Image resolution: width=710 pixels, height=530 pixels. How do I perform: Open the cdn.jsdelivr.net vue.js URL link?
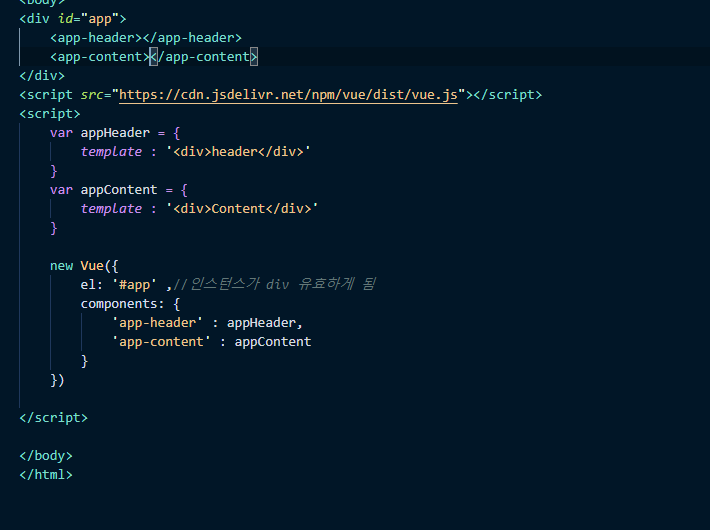pos(288,95)
